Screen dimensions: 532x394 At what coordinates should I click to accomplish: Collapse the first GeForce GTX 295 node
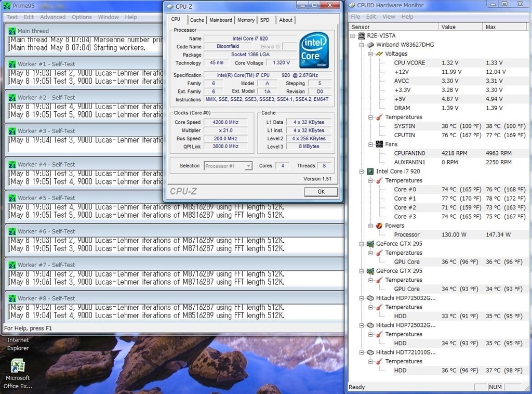tap(362, 244)
